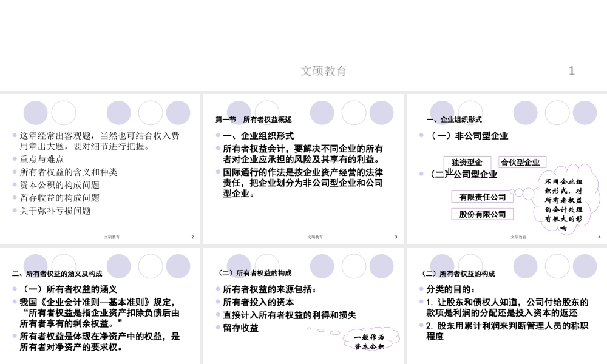
Task: Click the footer page number 4
Action: point(599,237)
